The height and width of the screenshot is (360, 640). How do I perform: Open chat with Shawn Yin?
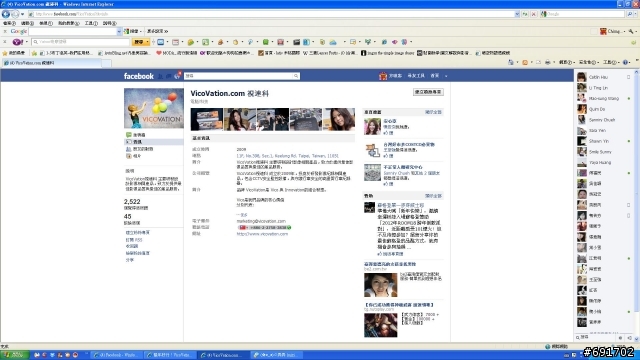click(604, 141)
